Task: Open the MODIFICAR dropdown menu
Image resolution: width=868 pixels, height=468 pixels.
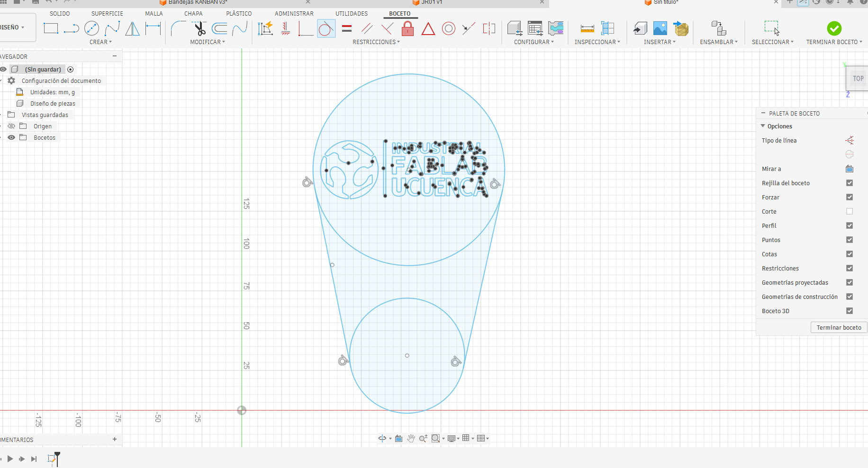Action: coord(208,42)
